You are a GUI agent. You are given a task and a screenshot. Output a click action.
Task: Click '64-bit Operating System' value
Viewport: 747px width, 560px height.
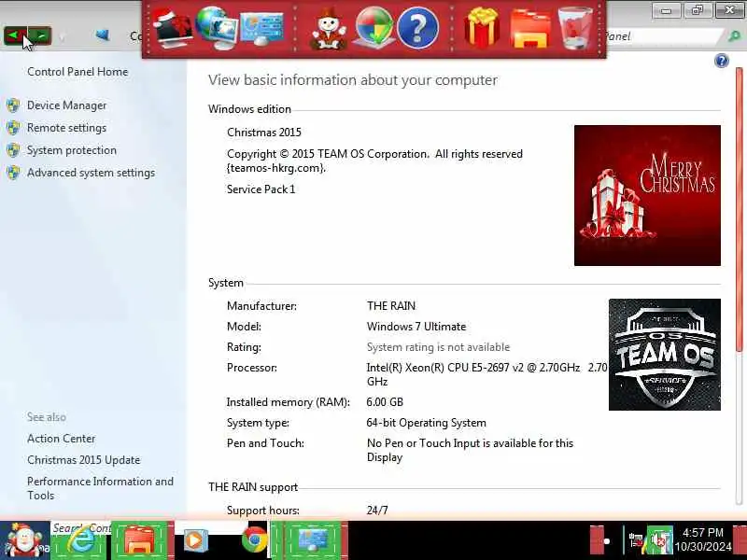click(x=427, y=423)
